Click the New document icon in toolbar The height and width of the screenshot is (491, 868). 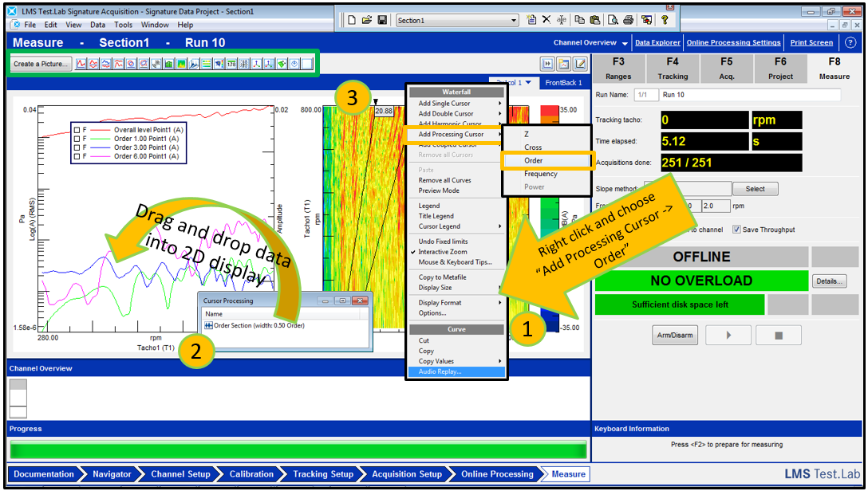(x=352, y=20)
